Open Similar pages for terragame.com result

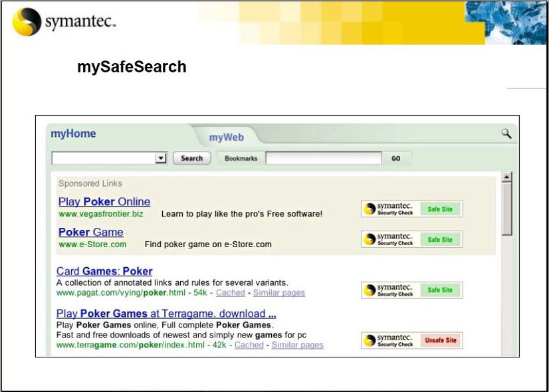(x=298, y=345)
